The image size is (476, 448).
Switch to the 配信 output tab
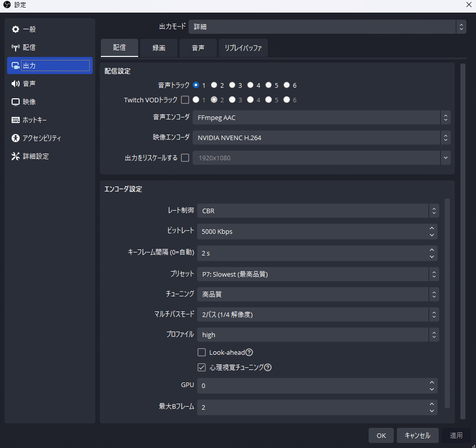pyautogui.click(x=120, y=47)
